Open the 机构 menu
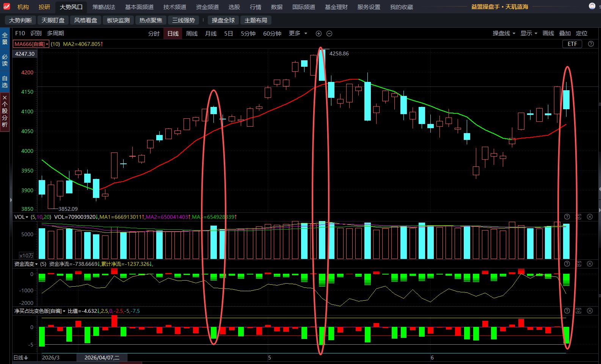This screenshot has width=601, height=364. coord(23,7)
